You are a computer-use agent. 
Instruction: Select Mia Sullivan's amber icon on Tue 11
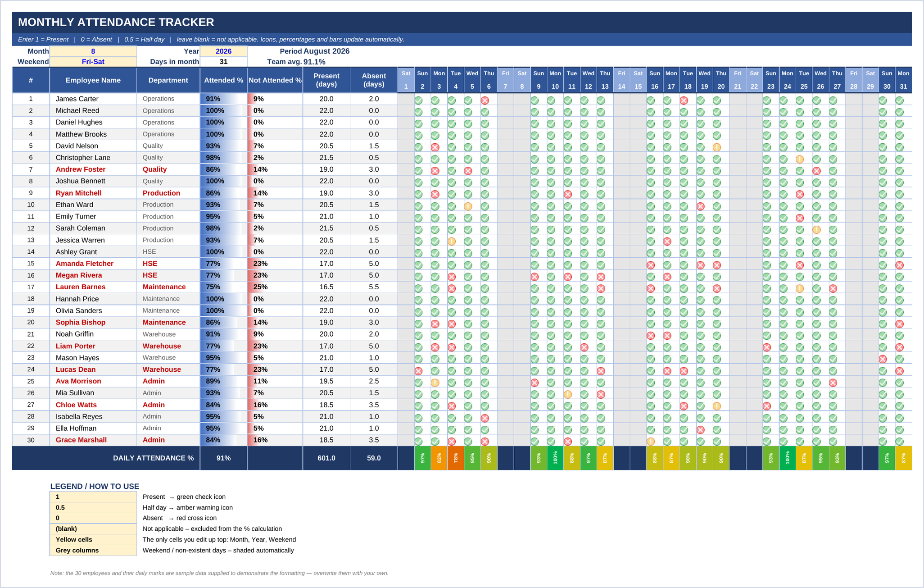[x=568, y=394]
